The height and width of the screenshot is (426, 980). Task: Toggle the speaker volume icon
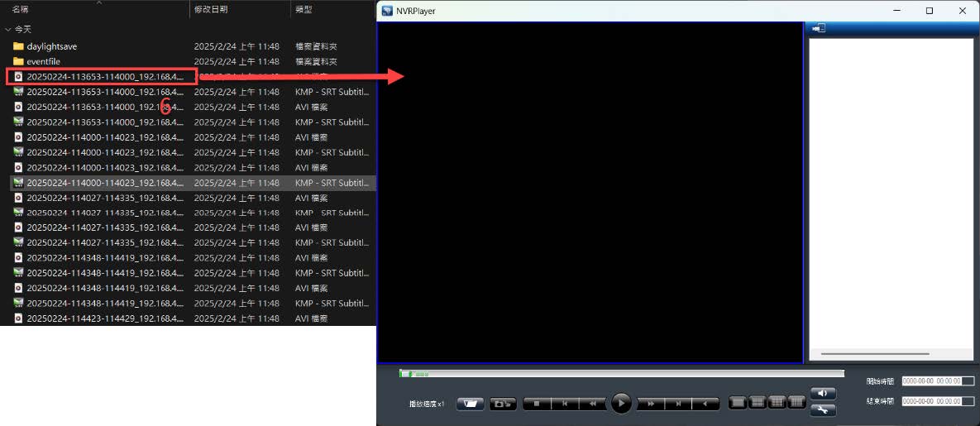click(x=823, y=394)
